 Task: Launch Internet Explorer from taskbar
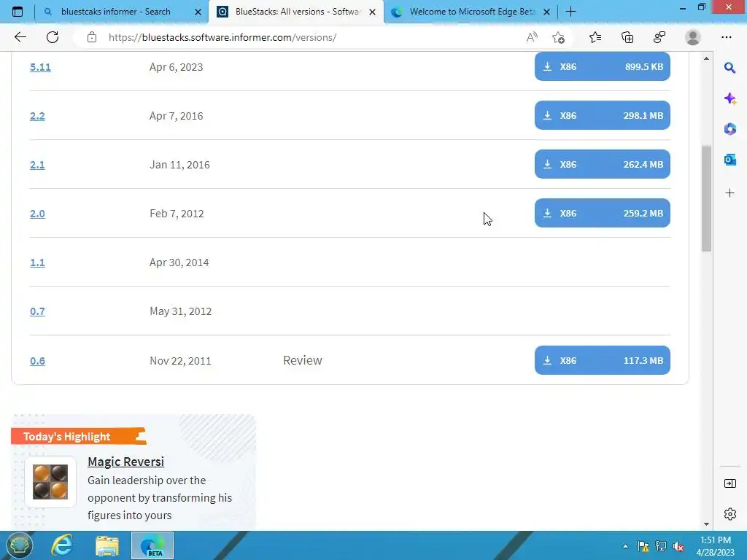point(62,545)
